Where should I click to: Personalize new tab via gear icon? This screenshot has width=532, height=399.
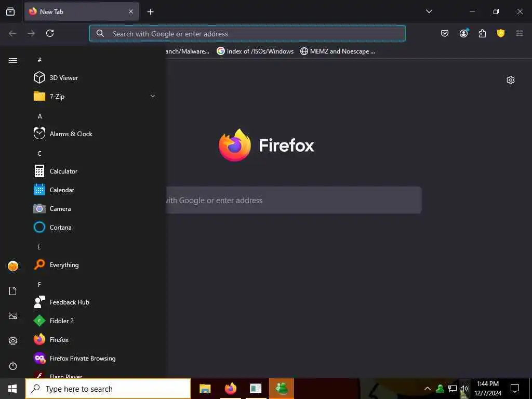(511, 80)
